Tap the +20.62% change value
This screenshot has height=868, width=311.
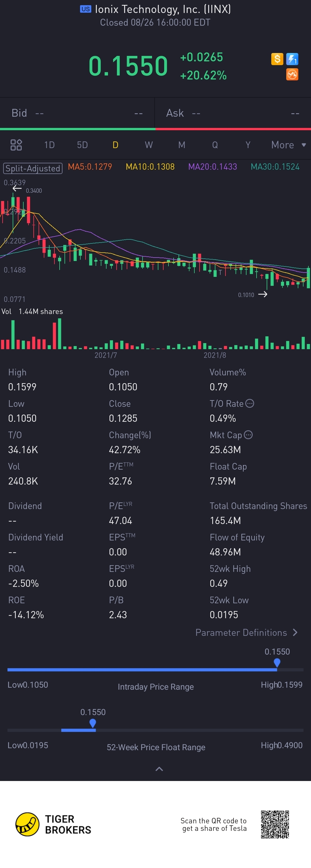pos(203,75)
